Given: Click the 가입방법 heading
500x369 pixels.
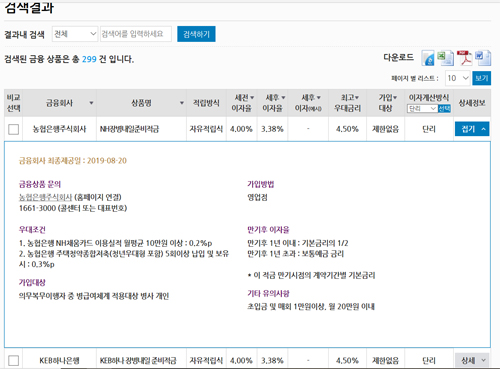Looking at the screenshot, I should [261, 184].
